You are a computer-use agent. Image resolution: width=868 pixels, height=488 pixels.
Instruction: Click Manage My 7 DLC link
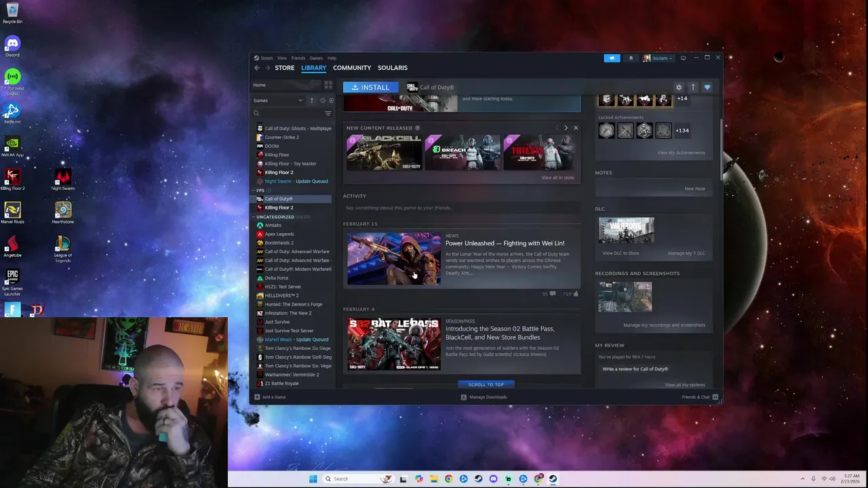pos(686,253)
